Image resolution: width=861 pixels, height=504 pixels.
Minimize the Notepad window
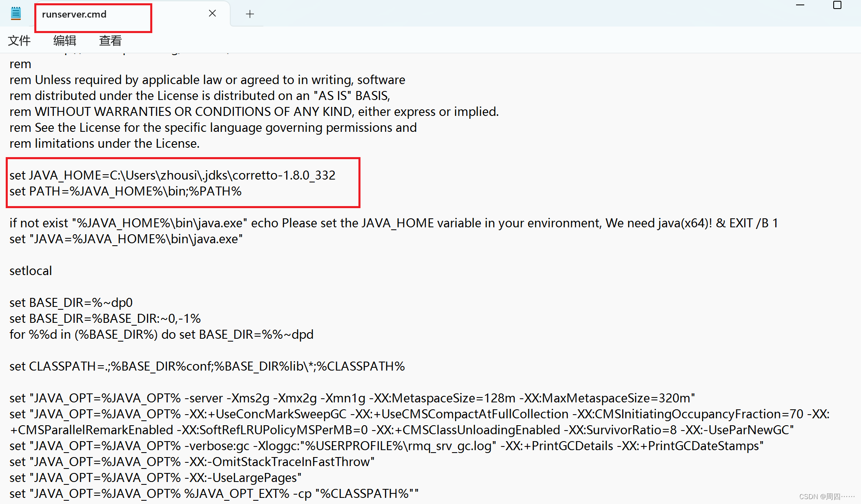coord(800,5)
